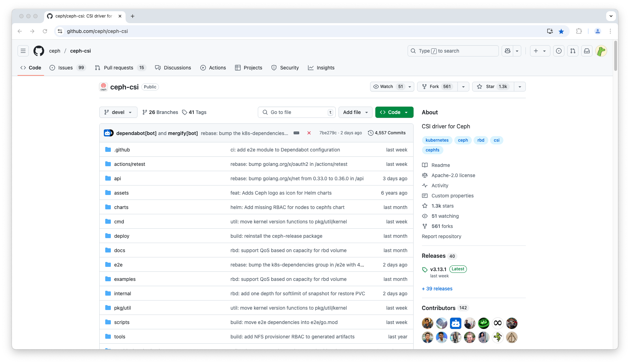630x364 pixels.
Task: Open the Insights tab
Action: (x=321, y=68)
